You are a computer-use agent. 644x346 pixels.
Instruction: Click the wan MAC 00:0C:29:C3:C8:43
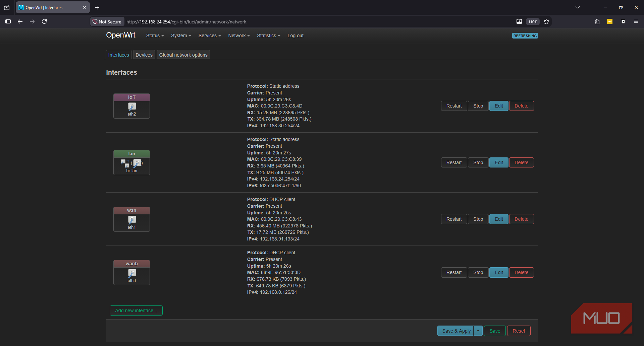tap(281, 219)
